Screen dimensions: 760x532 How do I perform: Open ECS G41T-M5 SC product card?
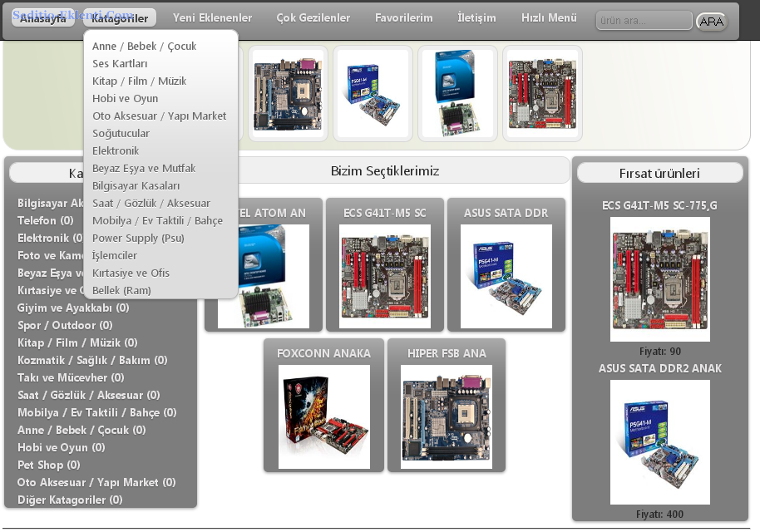(385, 264)
